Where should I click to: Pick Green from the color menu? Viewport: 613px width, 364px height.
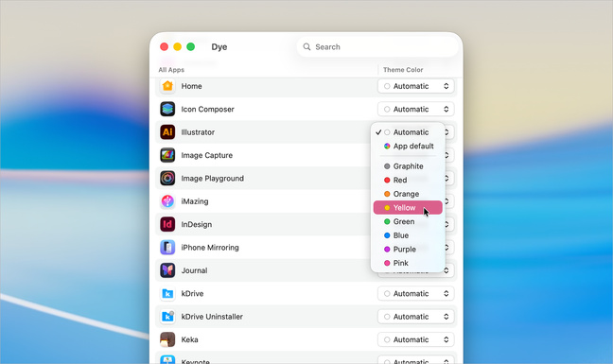pos(408,222)
